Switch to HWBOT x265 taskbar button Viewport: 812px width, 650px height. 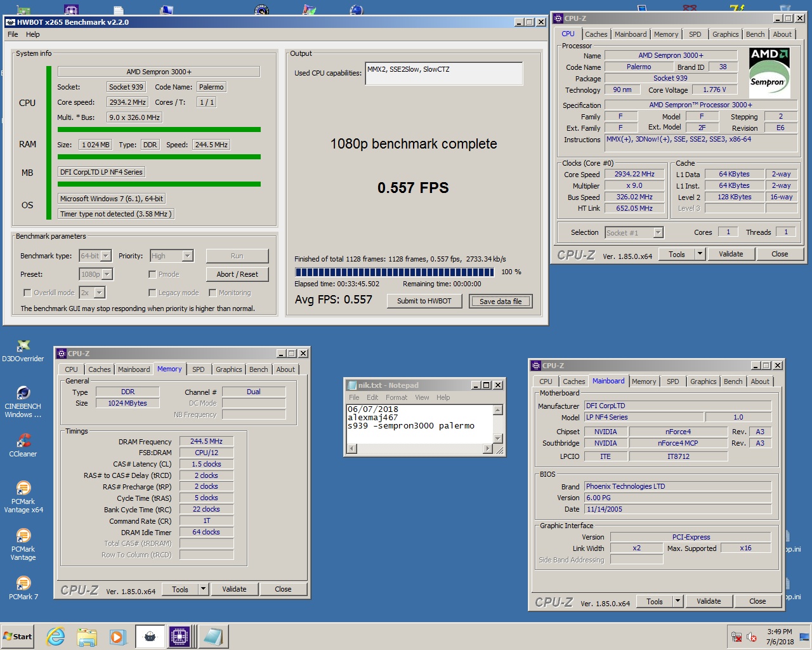pos(150,637)
